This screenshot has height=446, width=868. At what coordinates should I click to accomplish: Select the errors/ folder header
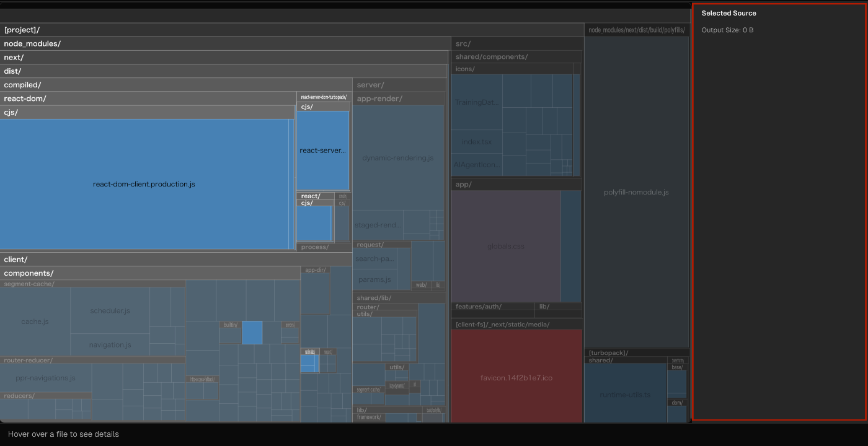pos(290,325)
